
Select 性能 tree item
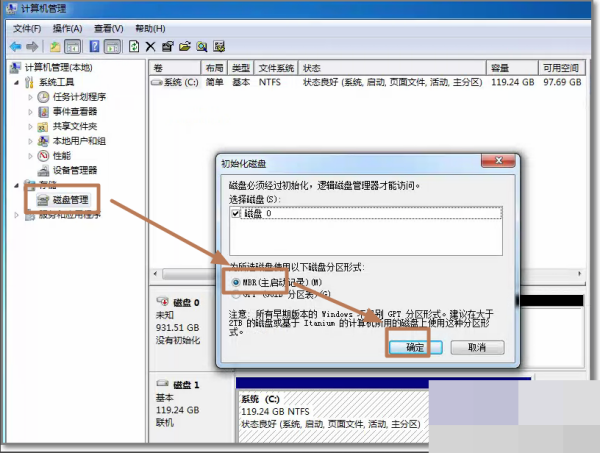(62, 156)
